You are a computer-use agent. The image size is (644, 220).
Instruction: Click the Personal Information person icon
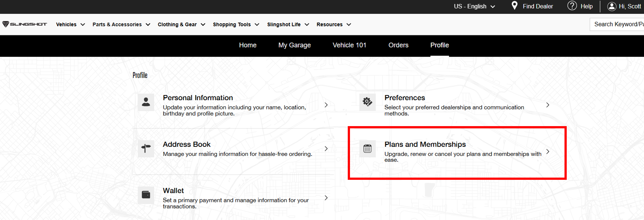(x=146, y=102)
